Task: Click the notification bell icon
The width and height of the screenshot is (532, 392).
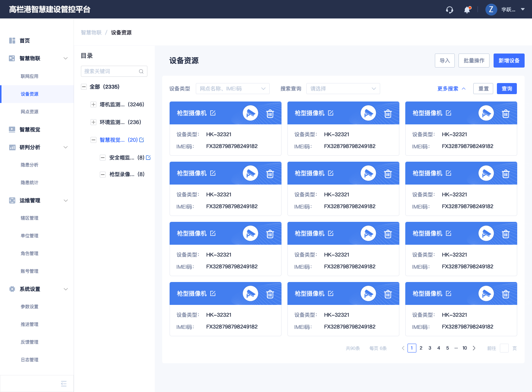Action: [467, 10]
